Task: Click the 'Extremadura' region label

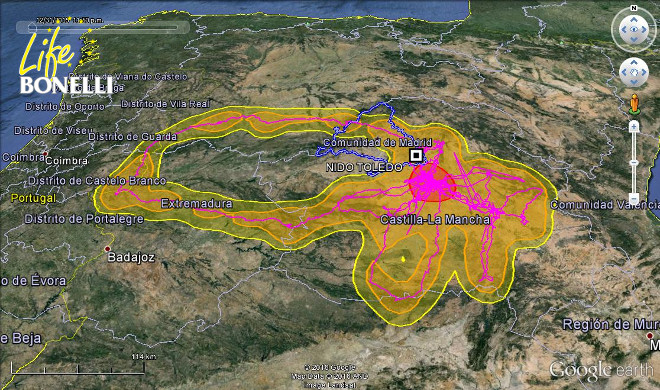Action: coord(196,204)
